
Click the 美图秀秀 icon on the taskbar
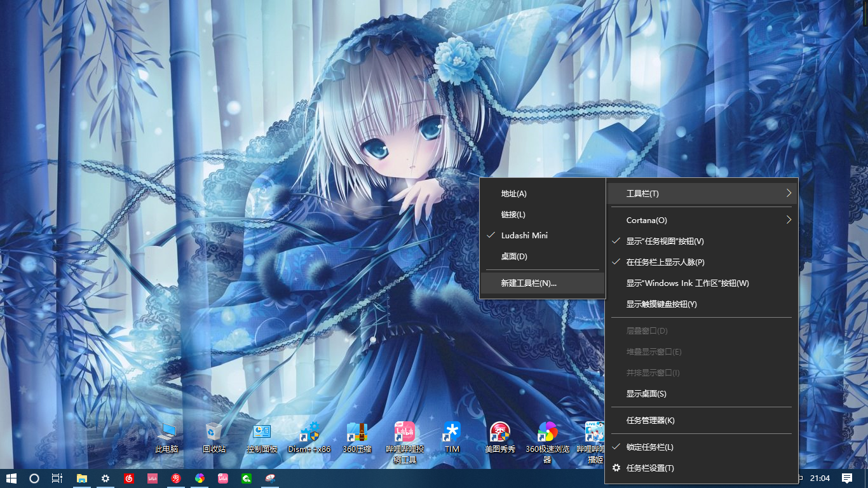click(176, 478)
